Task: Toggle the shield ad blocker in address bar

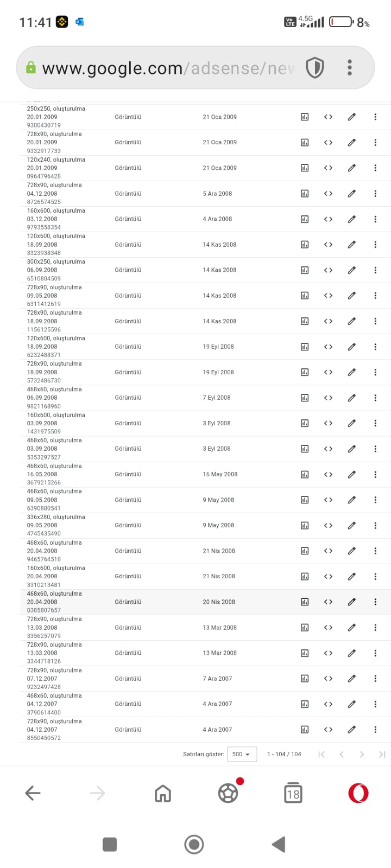Action: point(315,68)
